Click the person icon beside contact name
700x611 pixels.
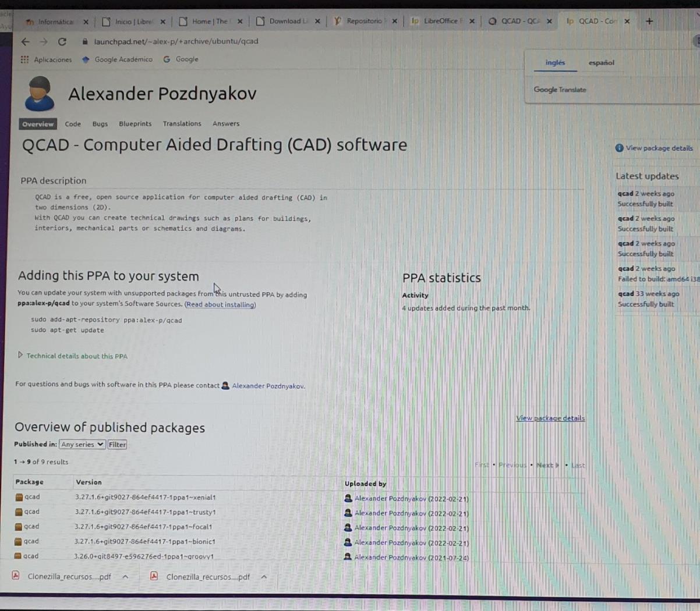(x=225, y=385)
